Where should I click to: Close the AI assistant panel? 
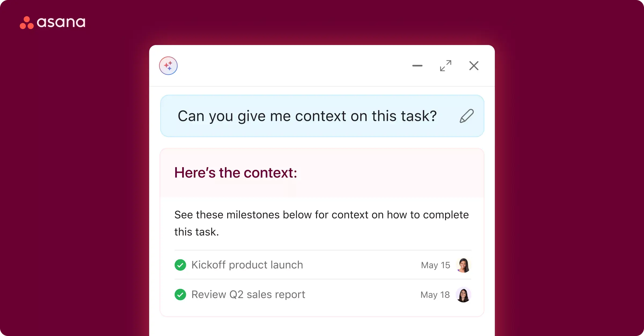pos(474,65)
